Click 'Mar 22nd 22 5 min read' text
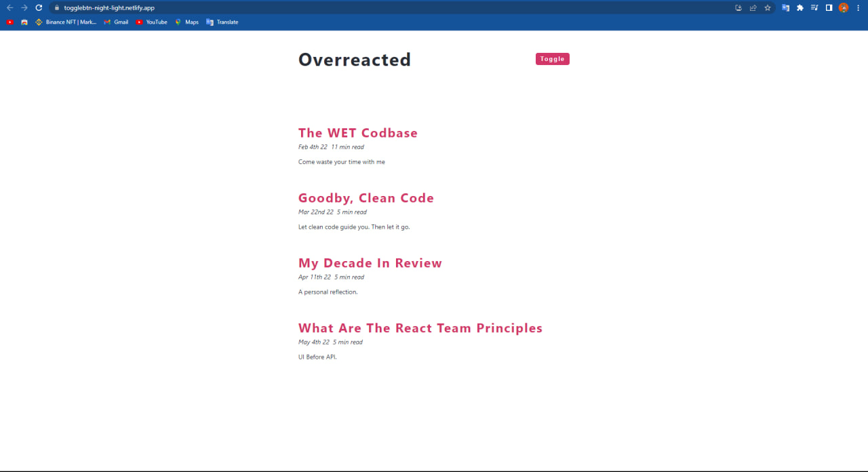Screen dimensions: 868x472 coord(332,212)
